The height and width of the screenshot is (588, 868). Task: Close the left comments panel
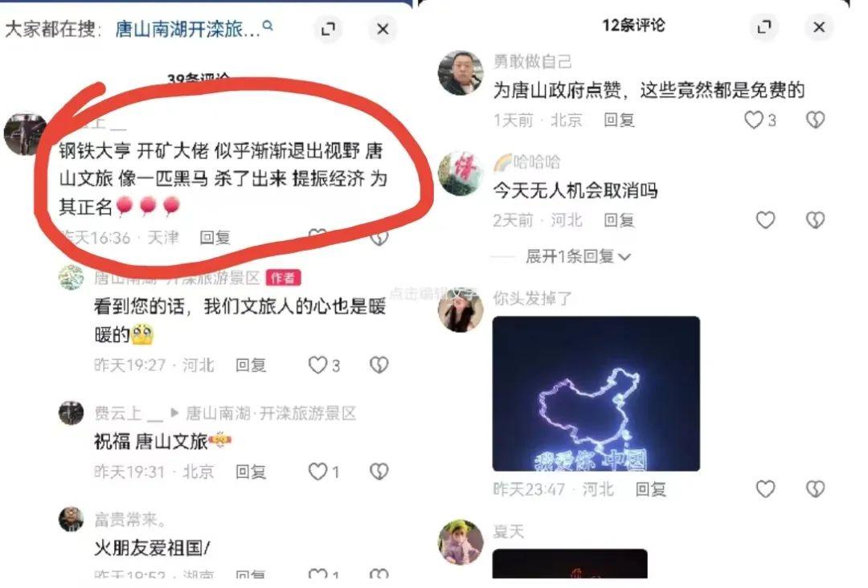tap(383, 29)
